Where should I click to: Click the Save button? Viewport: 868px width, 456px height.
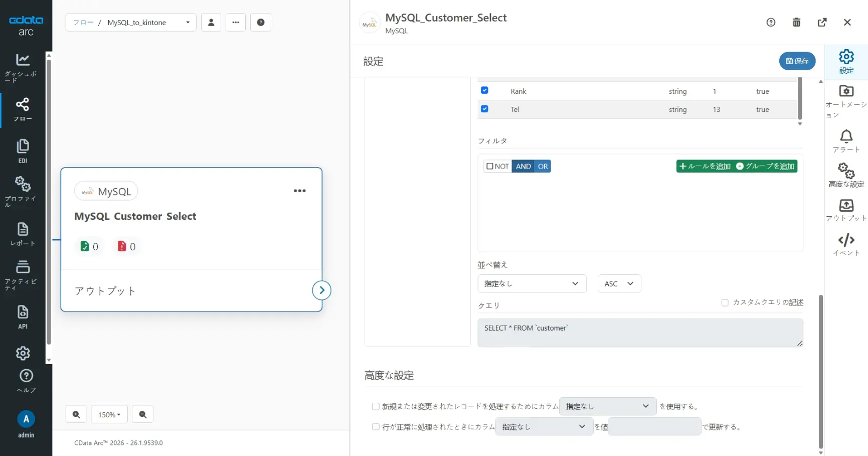point(797,61)
